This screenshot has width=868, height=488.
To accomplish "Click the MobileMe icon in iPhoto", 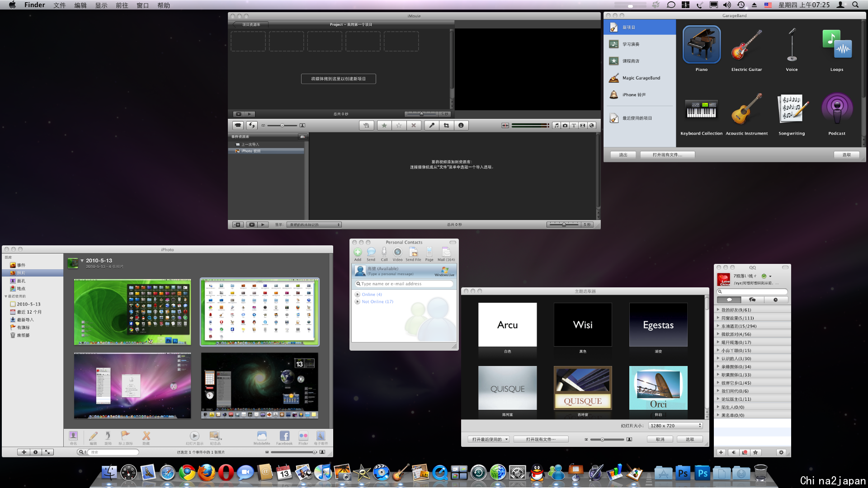I will click(262, 436).
